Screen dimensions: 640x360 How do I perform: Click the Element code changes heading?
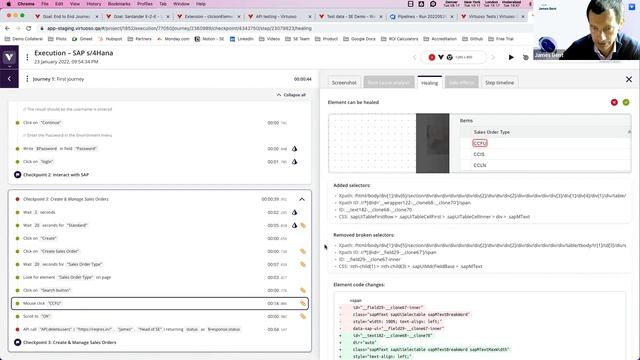point(359,284)
